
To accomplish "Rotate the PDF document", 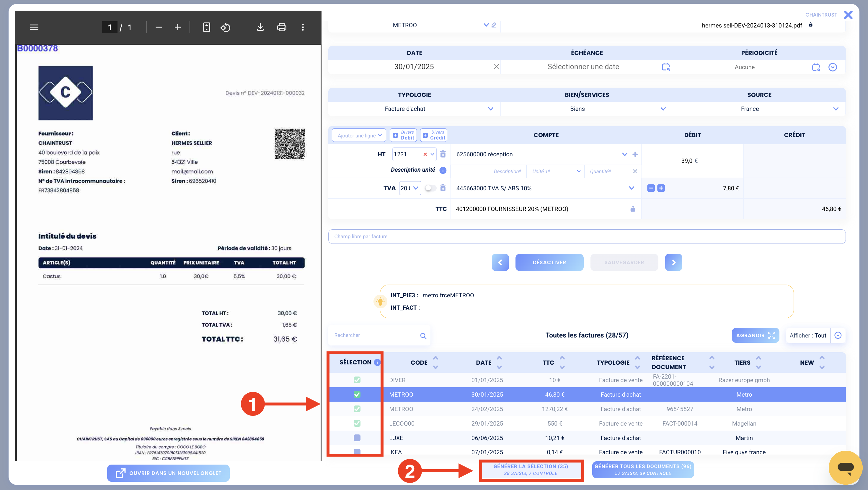I will (x=226, y=27).
